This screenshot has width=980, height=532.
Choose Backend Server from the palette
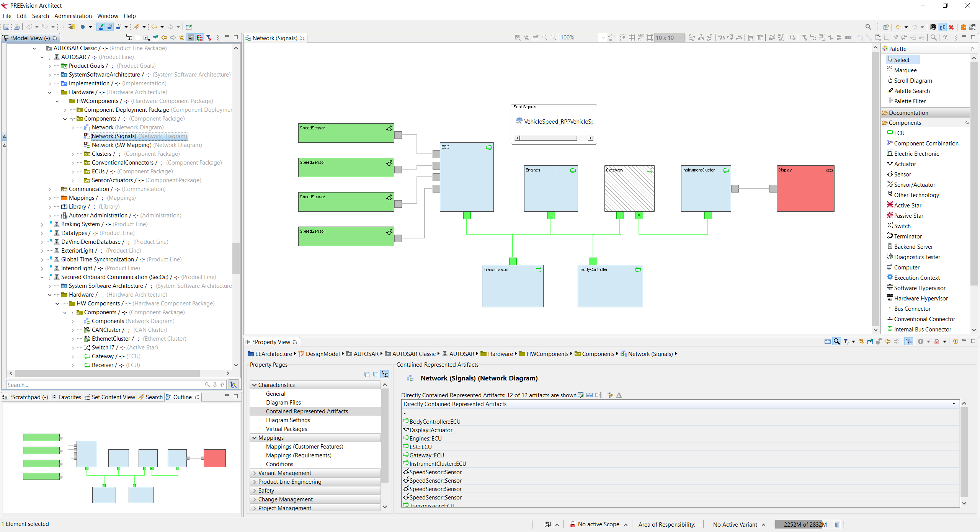point(910,246)
